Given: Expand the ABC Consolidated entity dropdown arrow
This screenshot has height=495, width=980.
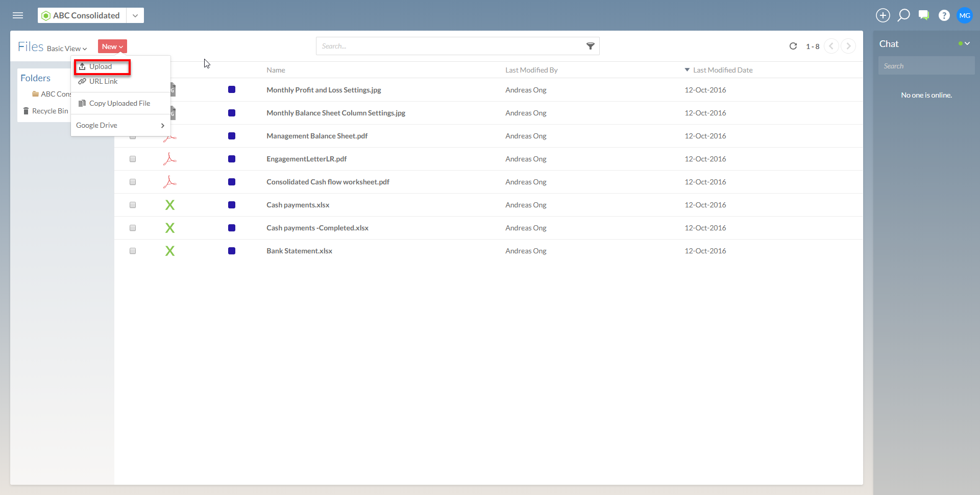Looking at the screenshot, I should 135,15.
